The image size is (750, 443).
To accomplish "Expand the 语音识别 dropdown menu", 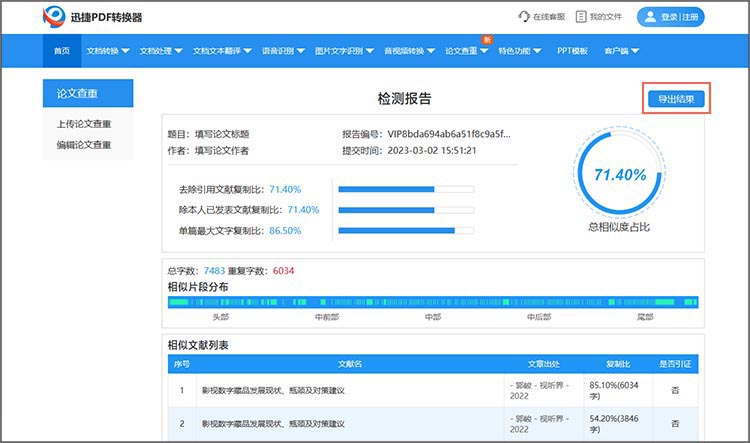I will pos(283,51).
